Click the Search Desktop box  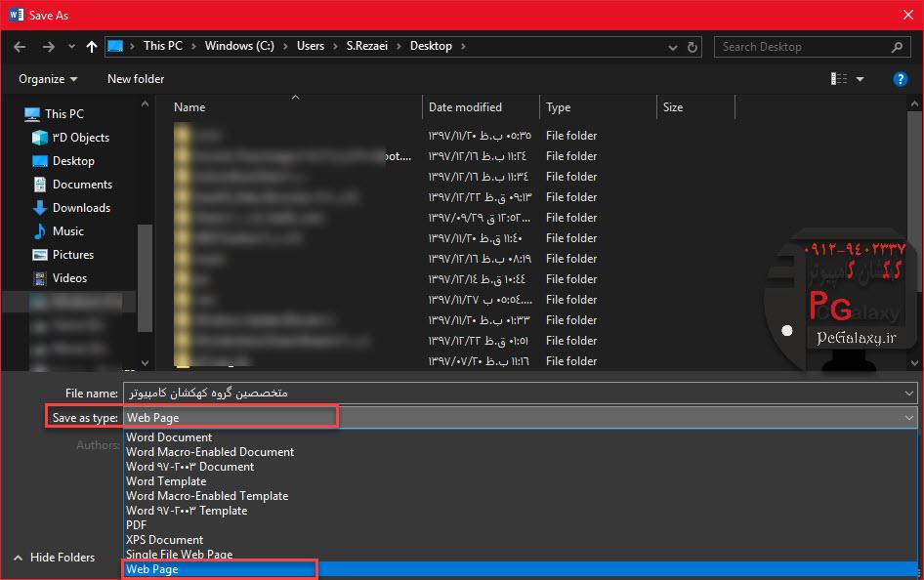pyautogui.click(x=803, y=46)
